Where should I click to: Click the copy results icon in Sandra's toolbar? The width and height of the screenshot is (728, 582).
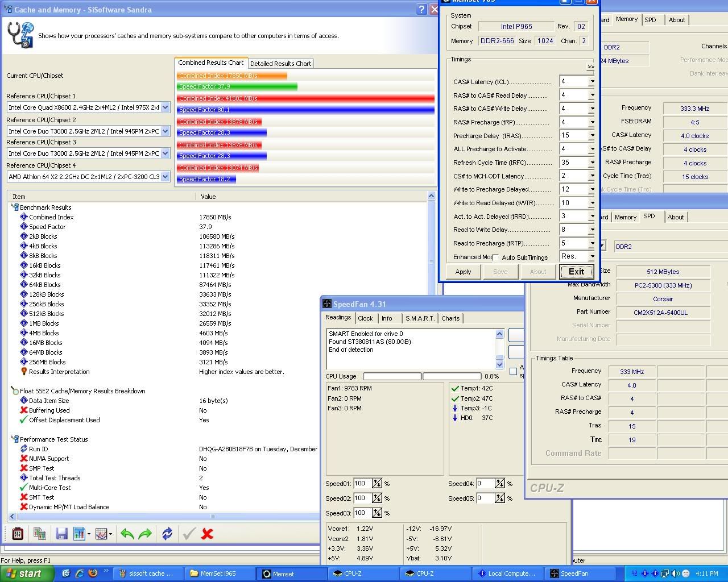pos(40,534)
